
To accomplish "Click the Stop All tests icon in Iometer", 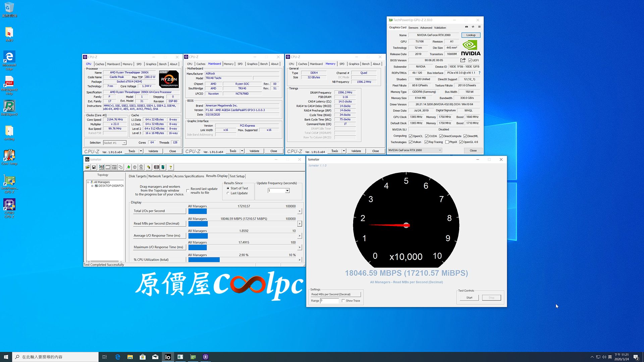I will pyautogui.click(x=141, y=167).
